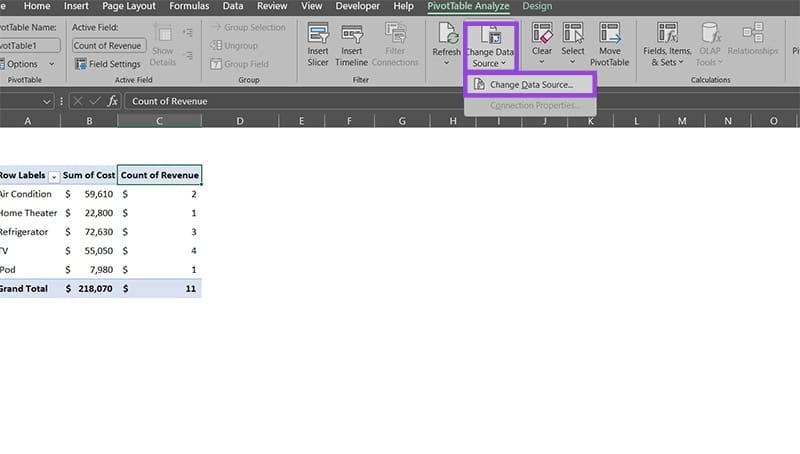Click the Home Theater row label

click(x=30, y=213)
